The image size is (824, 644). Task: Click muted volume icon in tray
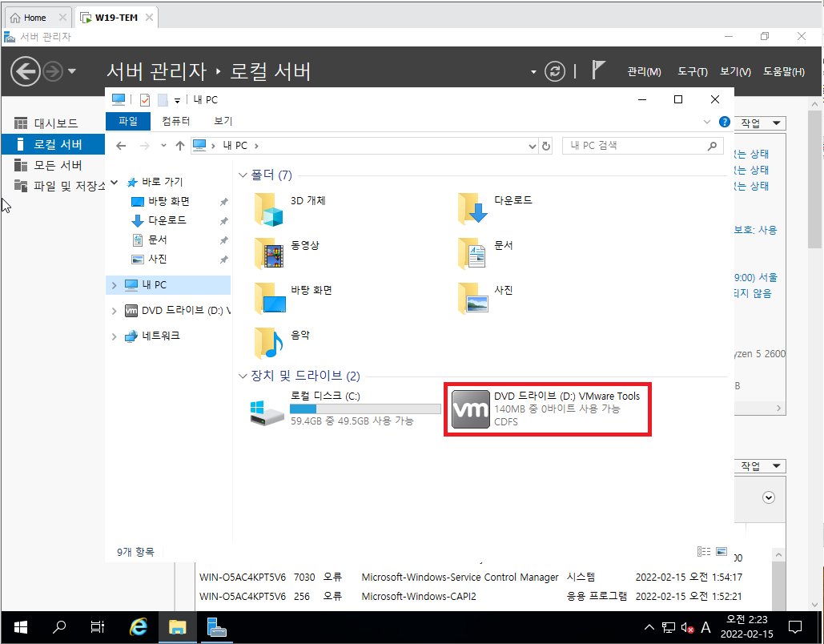[687, 627]
